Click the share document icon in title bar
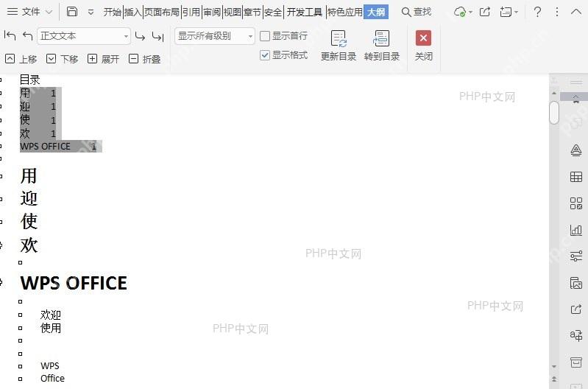This screenshot has width=588, height=389. tap(485, 12)
